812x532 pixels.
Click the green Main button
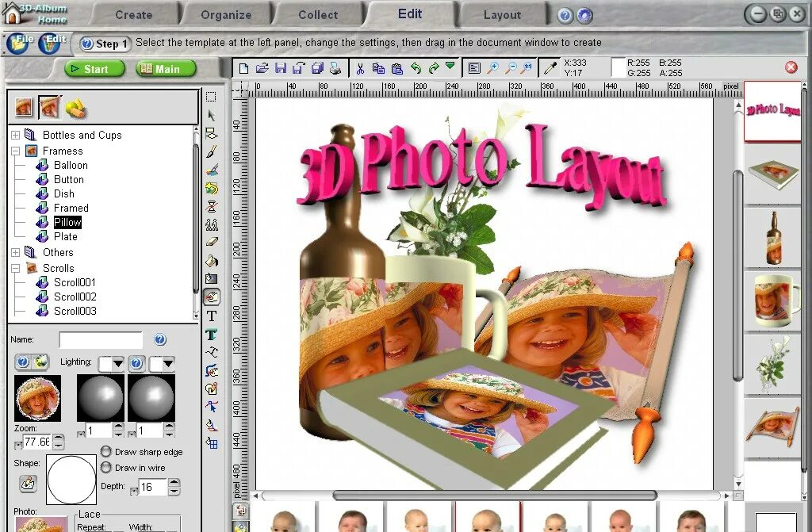[166, 69]
